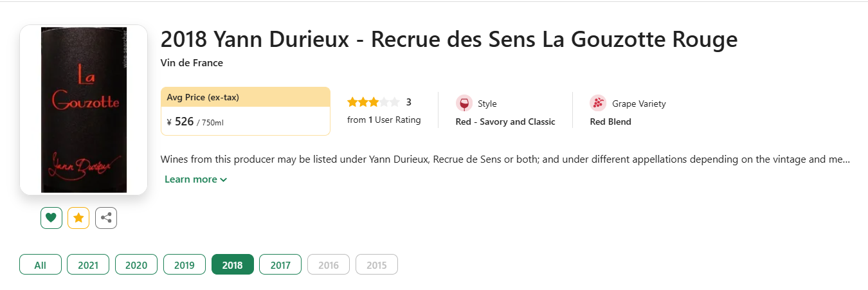Choose the 2020 vintage pill

[x=136, y=265]
